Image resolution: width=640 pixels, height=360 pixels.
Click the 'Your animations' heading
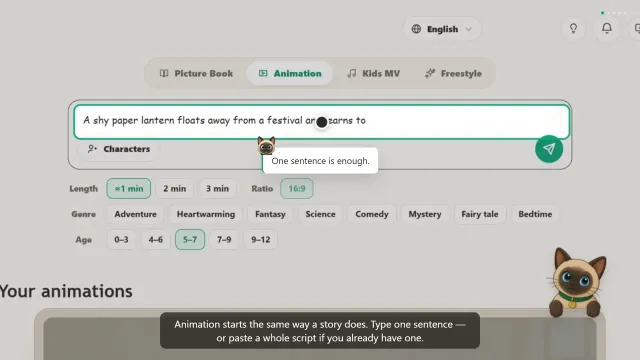(x=66, y=291)
